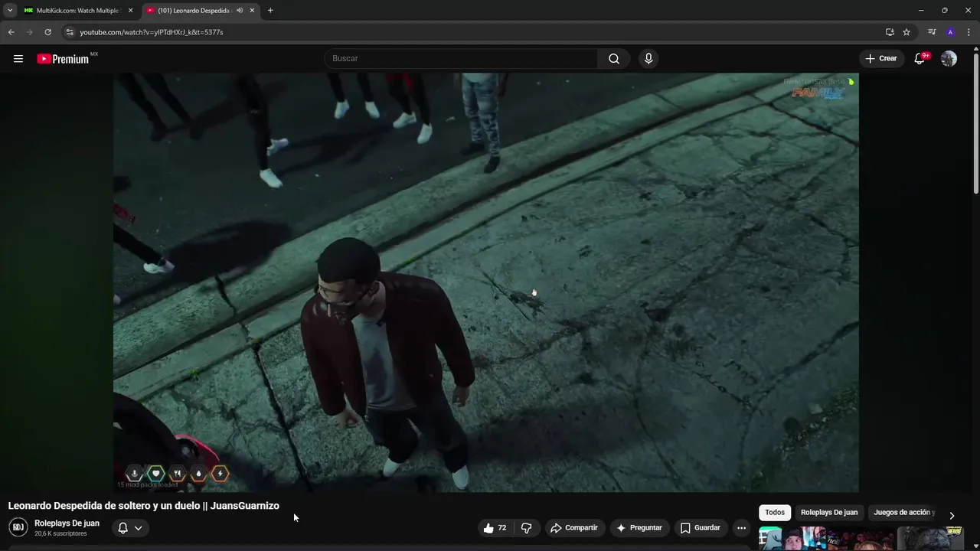Screen dimensions: 980x551
Task: Open the Crear create menu
Action: point(881,59)
